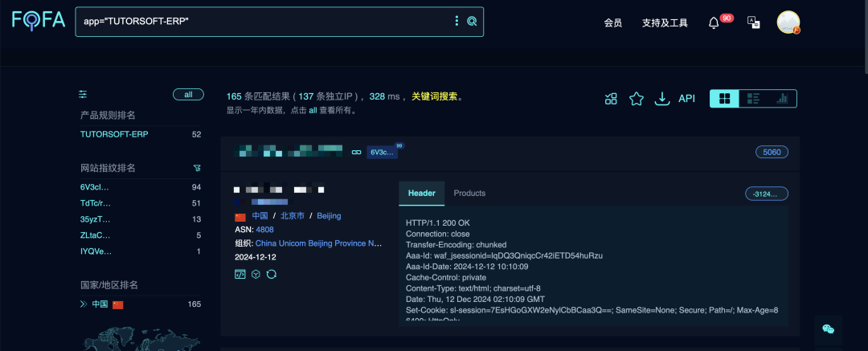
Task: Click port 5060 badge
Action: coord(772,152)
